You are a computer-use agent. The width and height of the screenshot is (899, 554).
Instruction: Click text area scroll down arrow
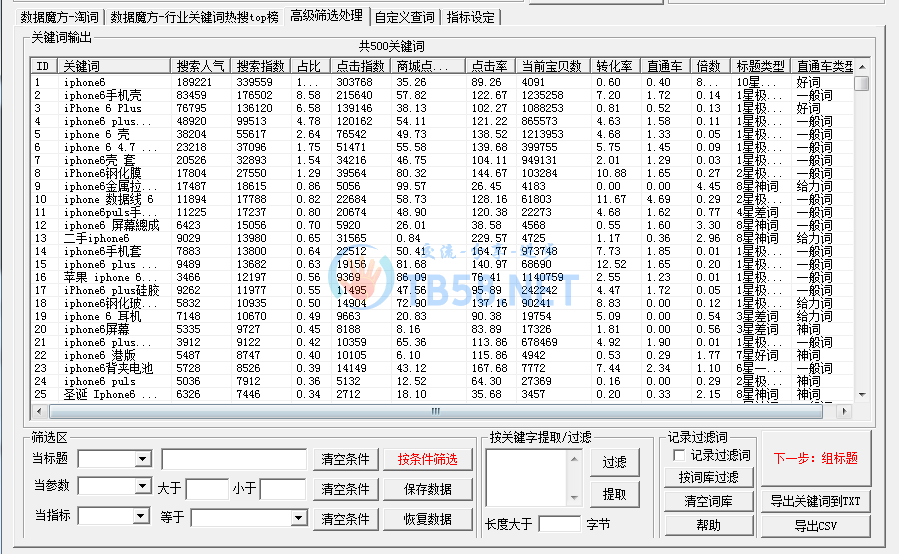tap(574, 498)
